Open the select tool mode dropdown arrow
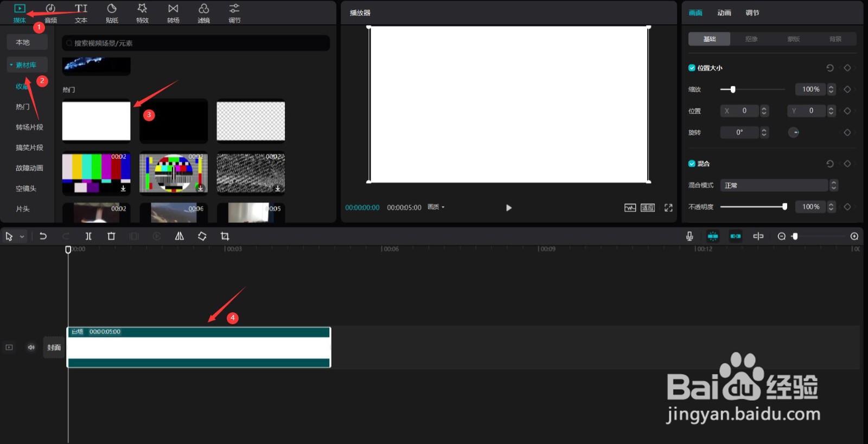Image resolution: width=868 pixels, height=444 pixels. point(22,237)
